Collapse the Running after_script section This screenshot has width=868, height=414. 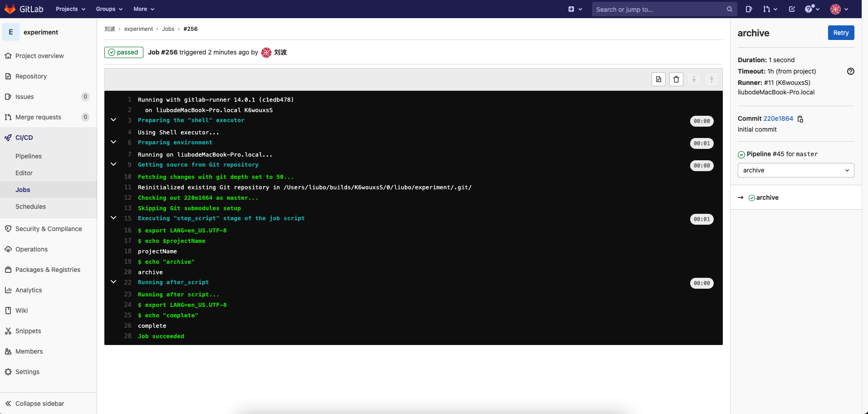pos(113,282)
